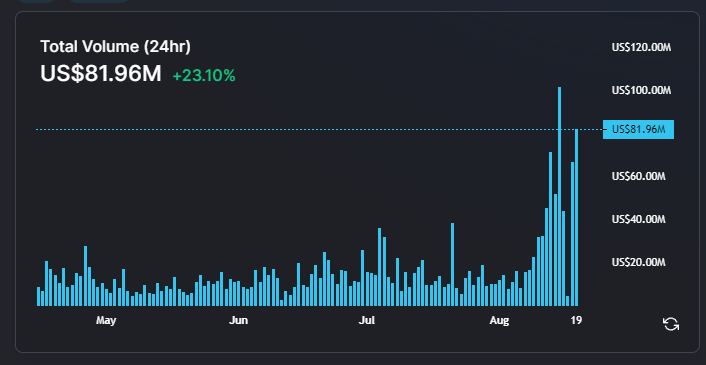Click the US$60.00M axis label
The width and height of the screenshot is (706, 365).
638,176
